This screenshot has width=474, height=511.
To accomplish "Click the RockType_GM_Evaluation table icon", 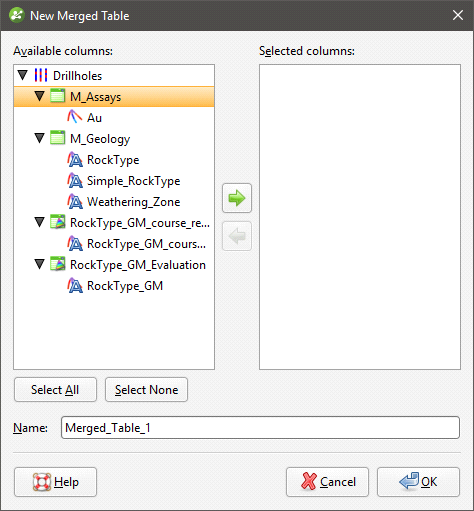I will click(x=58, y=264).
